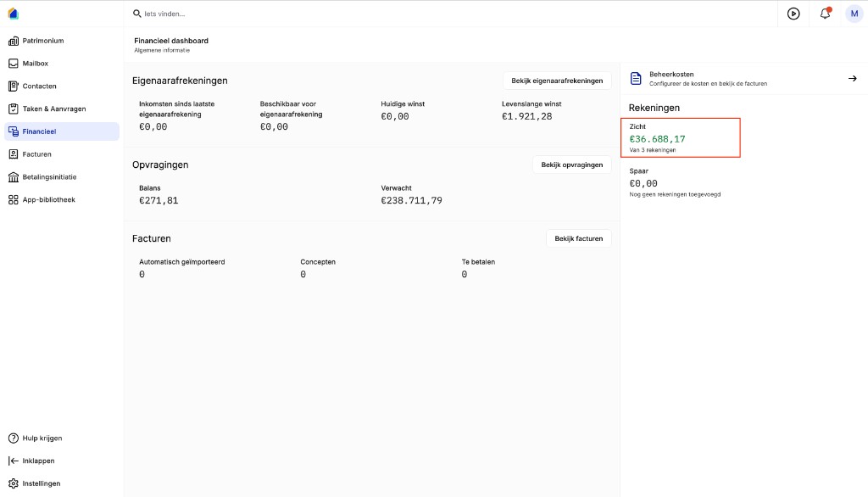Click the Hulp krijgen question mark icon
The width and height of the screenshot is (868, 497).
click(14, 438)
